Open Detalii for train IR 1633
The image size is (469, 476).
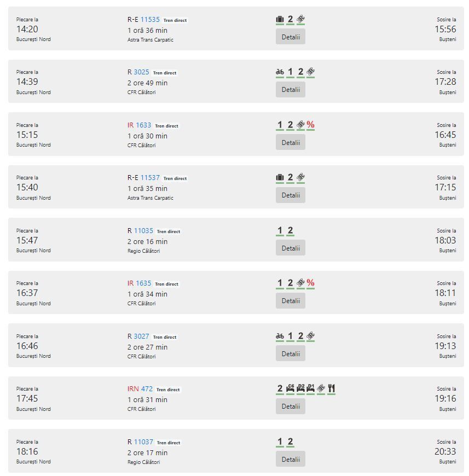[291, 142]
